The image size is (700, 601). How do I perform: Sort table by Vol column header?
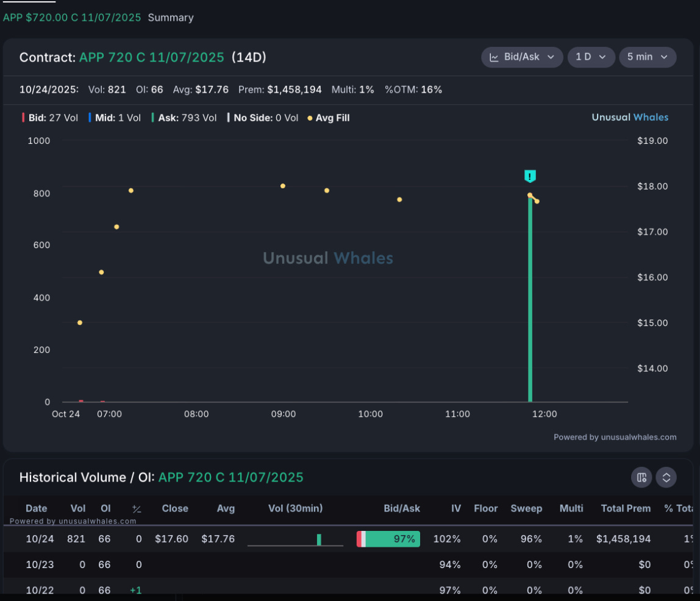click(x=77, y=508)
